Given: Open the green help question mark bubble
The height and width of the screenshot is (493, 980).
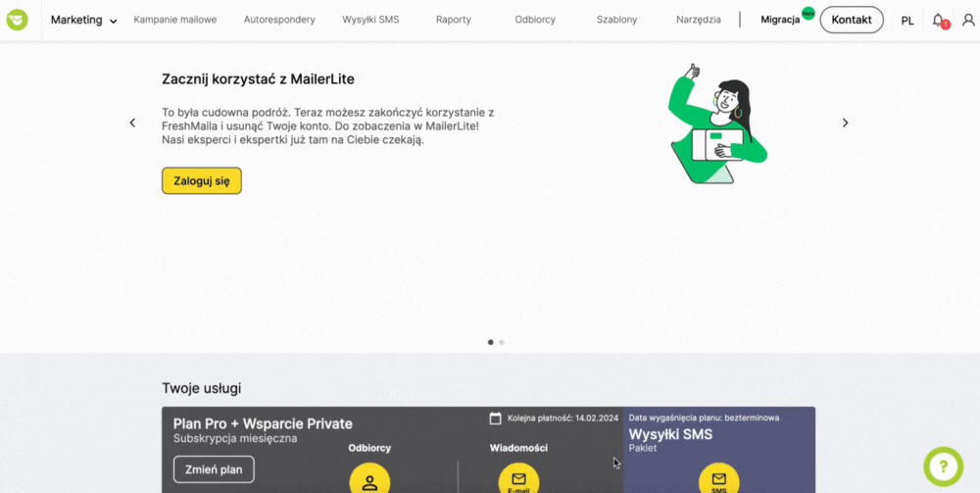Looking at the screenshot, I should click(943, 467).
